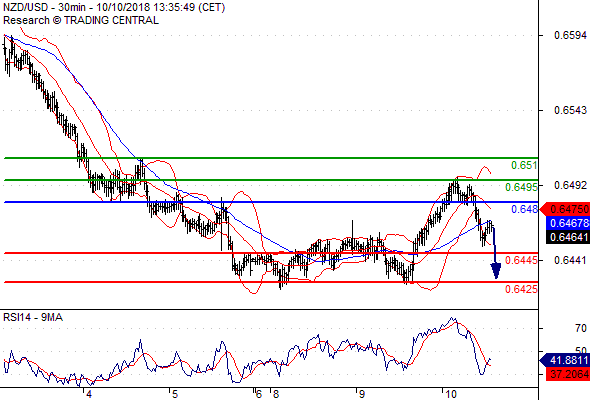
Task: Select the green 0.651 resistance label
Action: 524,165
